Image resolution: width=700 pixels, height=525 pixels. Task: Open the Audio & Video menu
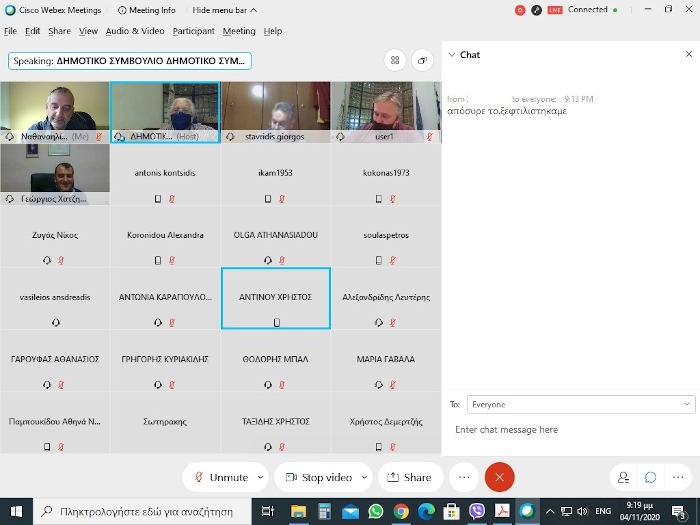(x=135, y=31)
